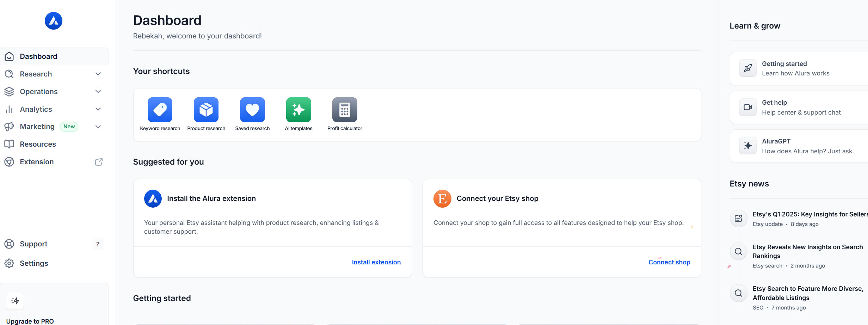Click the Install the Alura extension heading
The image size is (868, 325).
(211, 198)
